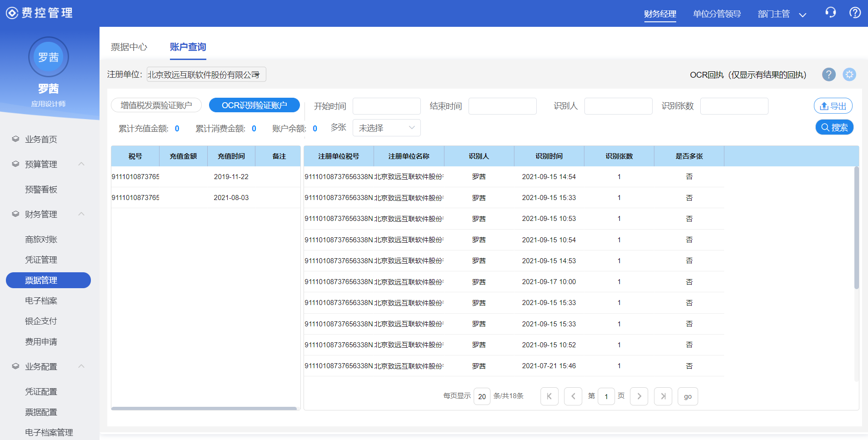
Task: Select the recharge row dated 2019-11-22
Action: [x=206, y=177]
